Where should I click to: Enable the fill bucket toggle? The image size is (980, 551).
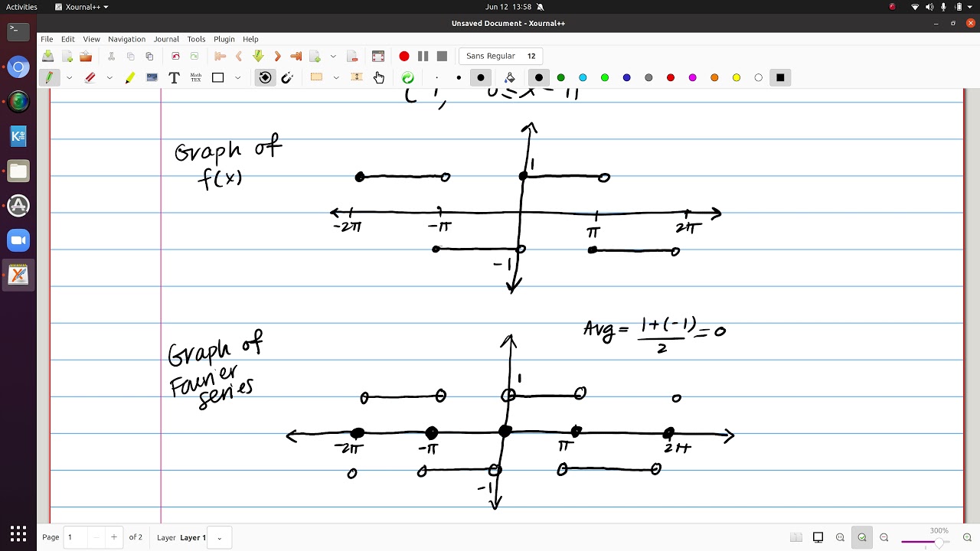510,77
